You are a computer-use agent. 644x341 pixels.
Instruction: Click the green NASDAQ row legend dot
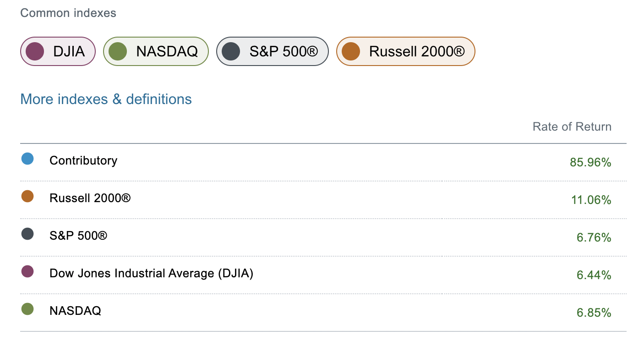27,309
